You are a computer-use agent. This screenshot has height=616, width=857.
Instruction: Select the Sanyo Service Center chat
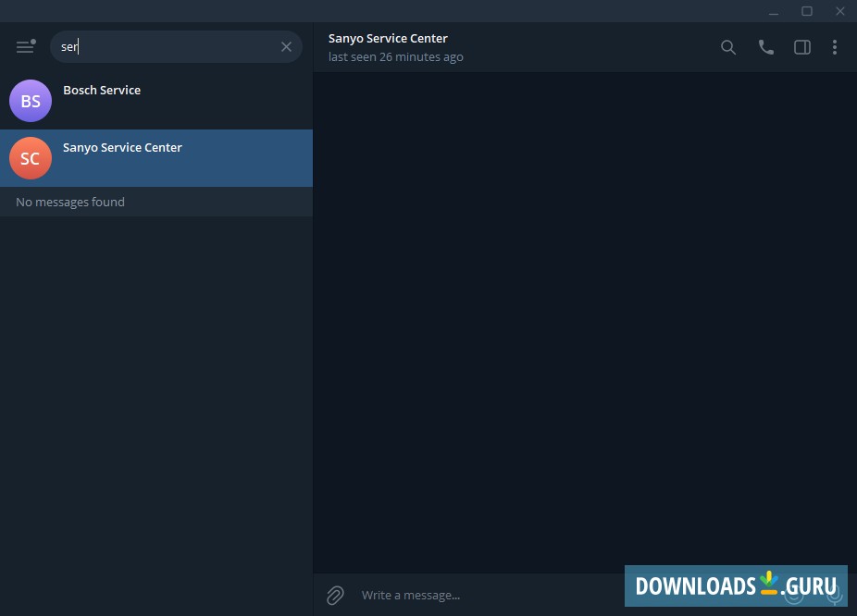tap(156, 158)
